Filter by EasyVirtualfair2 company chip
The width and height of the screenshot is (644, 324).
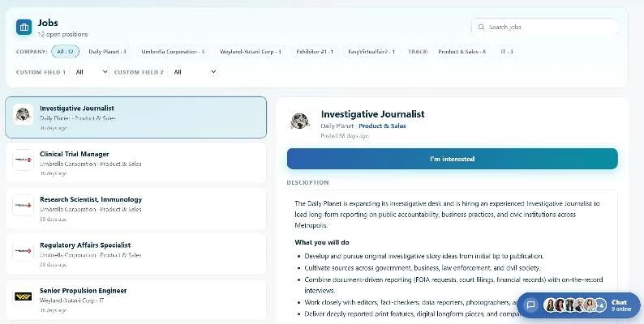[371, 52]
